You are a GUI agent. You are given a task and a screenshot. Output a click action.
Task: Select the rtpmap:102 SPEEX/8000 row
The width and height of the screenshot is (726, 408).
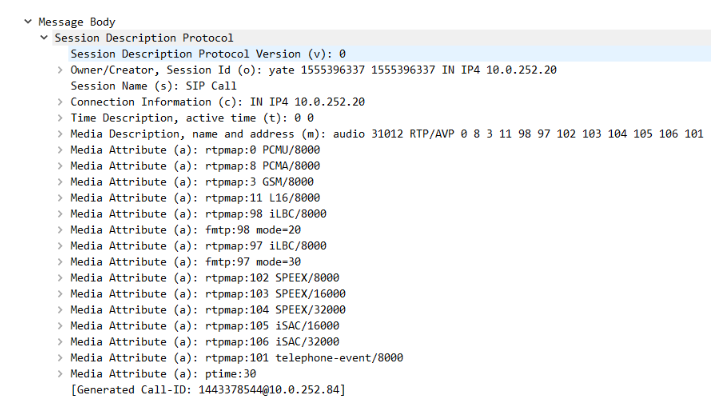pyautogui.click(x=202, y=278)
